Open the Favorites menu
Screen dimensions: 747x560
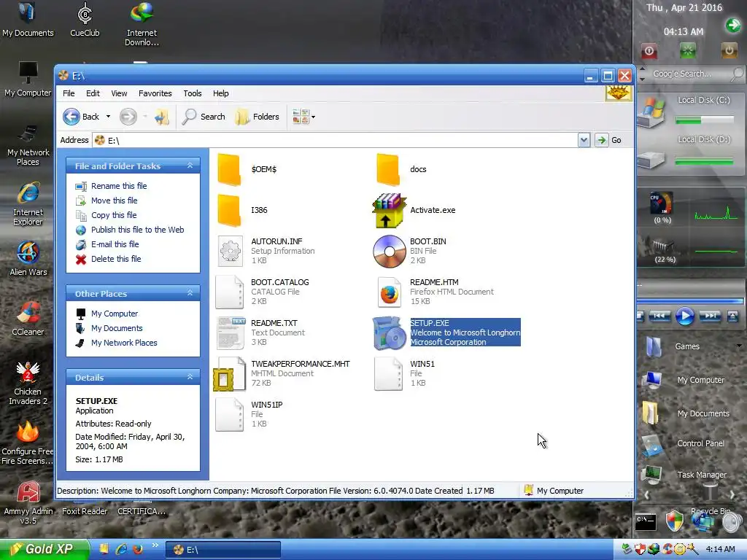pos(155,93)
